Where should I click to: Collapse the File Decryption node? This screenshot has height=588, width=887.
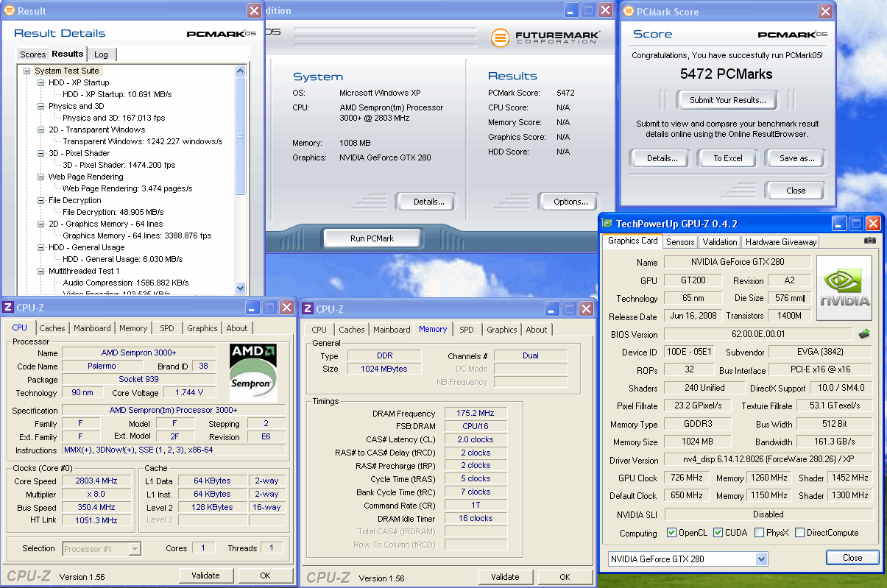pos(41,201)
